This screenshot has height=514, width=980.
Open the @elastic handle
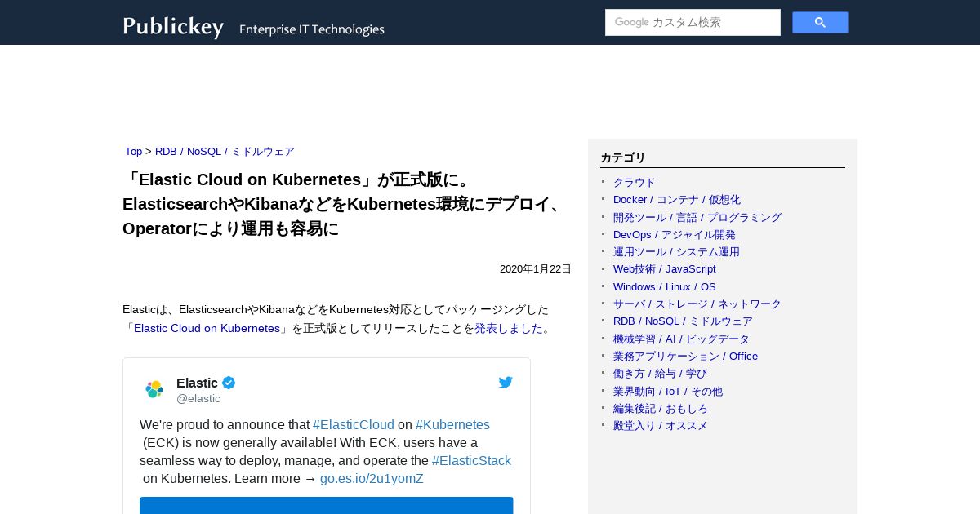click(198, 399)
